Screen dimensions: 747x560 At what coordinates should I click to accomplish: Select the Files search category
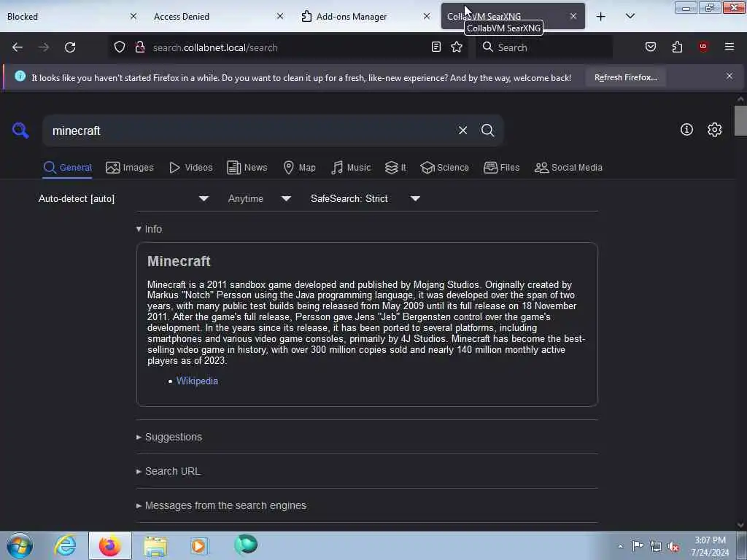coord(501,168)
